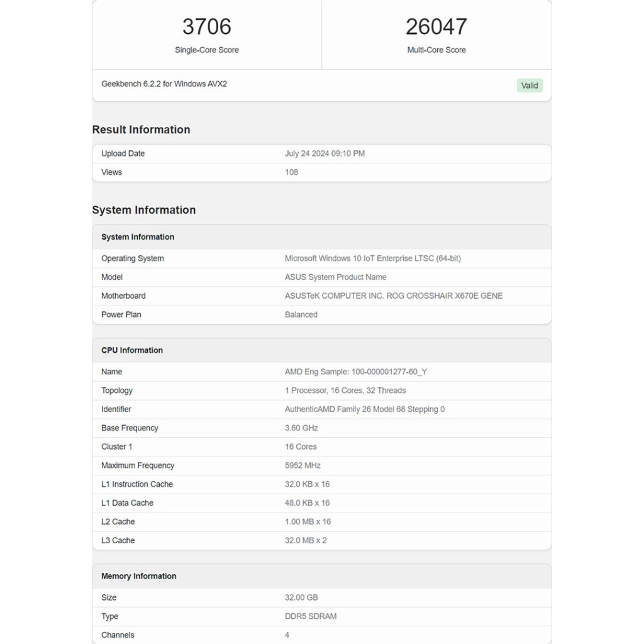Select the Channels value 4

click(287, 635)
